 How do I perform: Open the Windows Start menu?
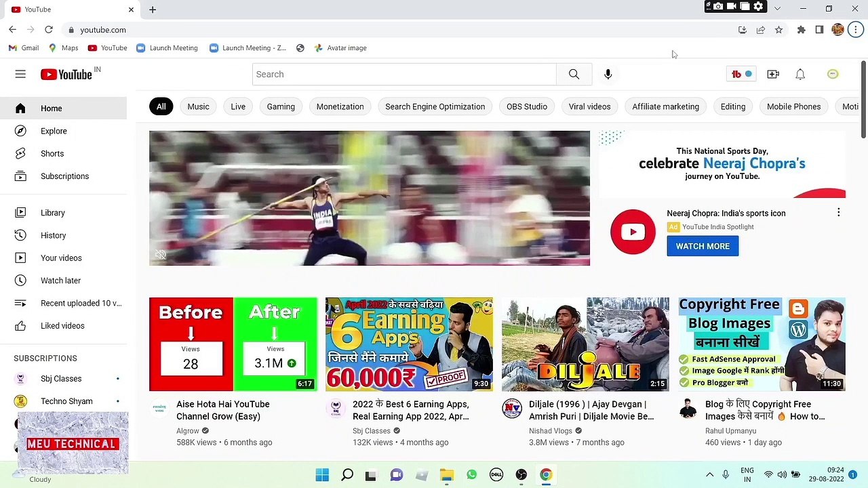322,474
